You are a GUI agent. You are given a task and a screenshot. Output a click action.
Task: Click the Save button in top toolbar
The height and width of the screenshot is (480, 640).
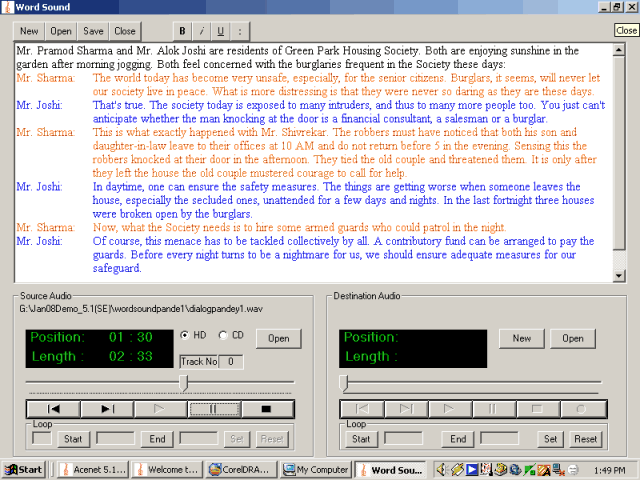click(x=93, y=31)
